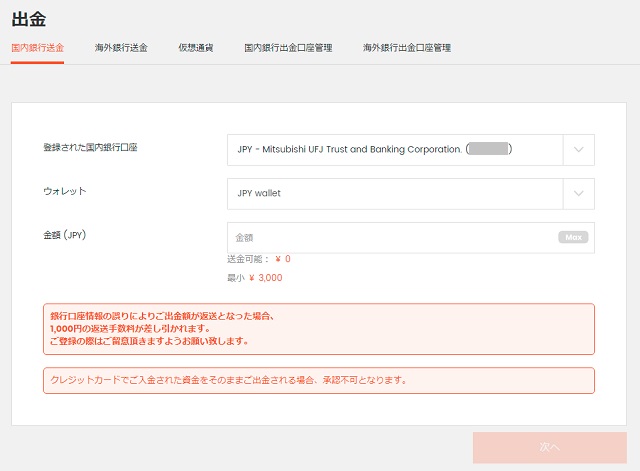Go to 国内銀行出金口座管理 tab

pyautogui.click(x=288, y=47)
